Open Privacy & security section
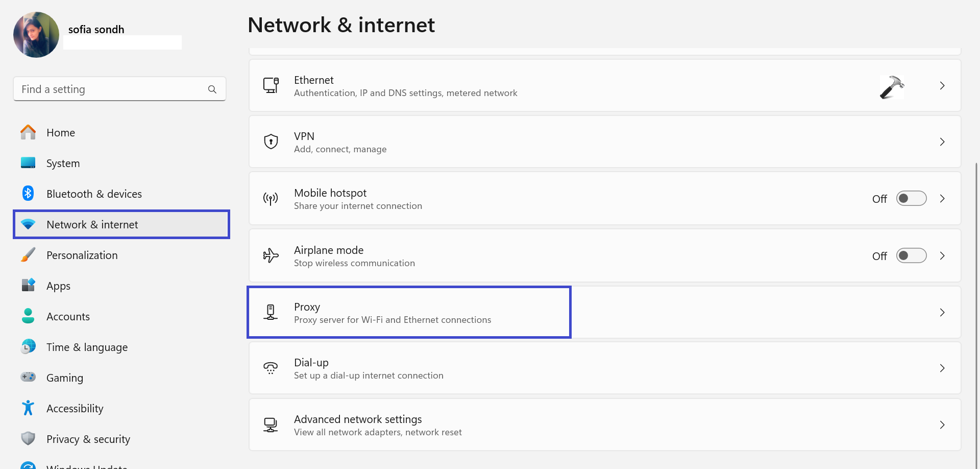 click(x=88, y=439)
